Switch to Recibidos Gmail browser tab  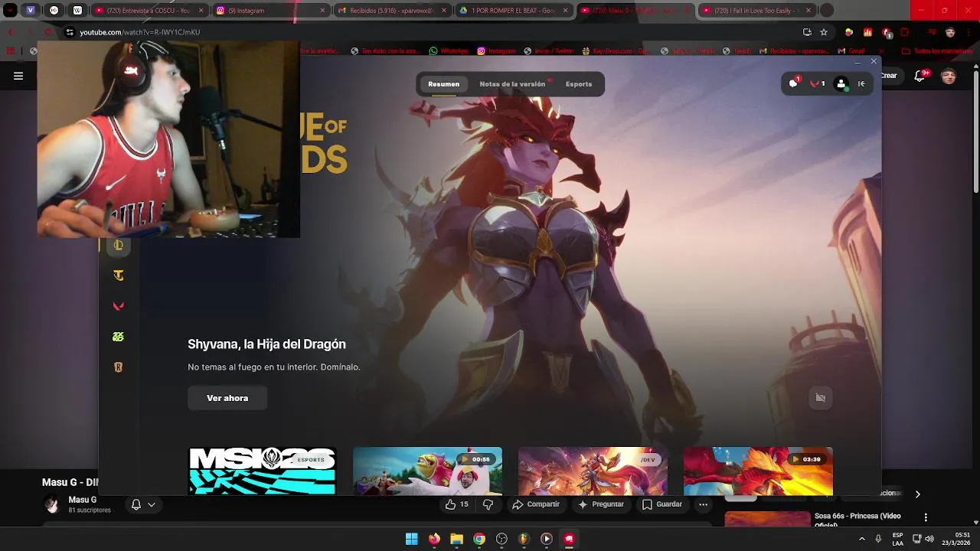pyautogui.click(x=392, y=11)
